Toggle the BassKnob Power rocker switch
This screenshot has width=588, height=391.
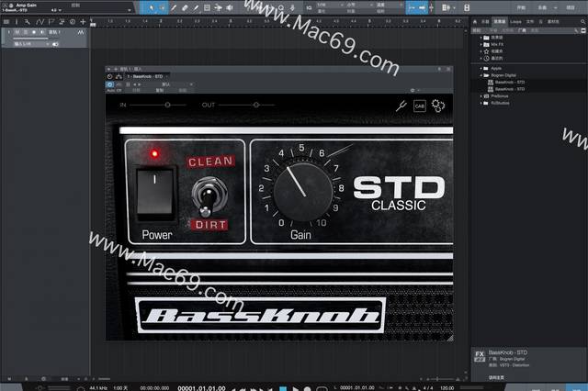(154, 193)
